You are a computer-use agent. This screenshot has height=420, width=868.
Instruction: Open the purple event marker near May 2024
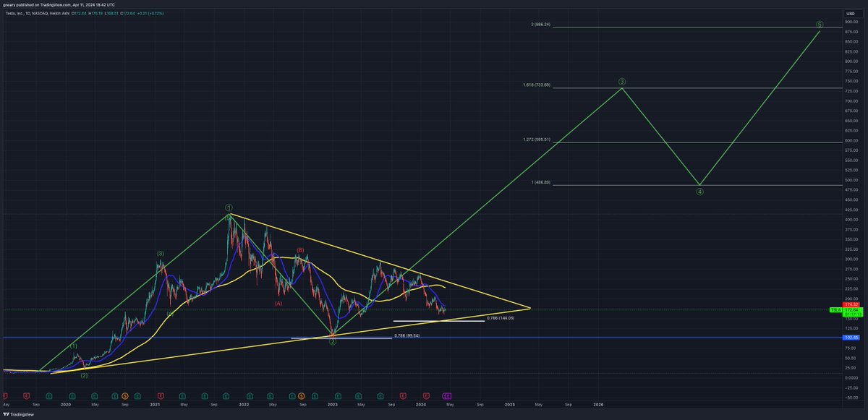pos(448,396)
